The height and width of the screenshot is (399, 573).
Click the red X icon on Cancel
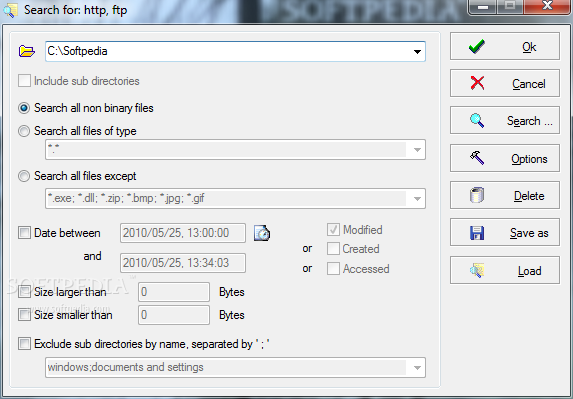tap(477, 83)
